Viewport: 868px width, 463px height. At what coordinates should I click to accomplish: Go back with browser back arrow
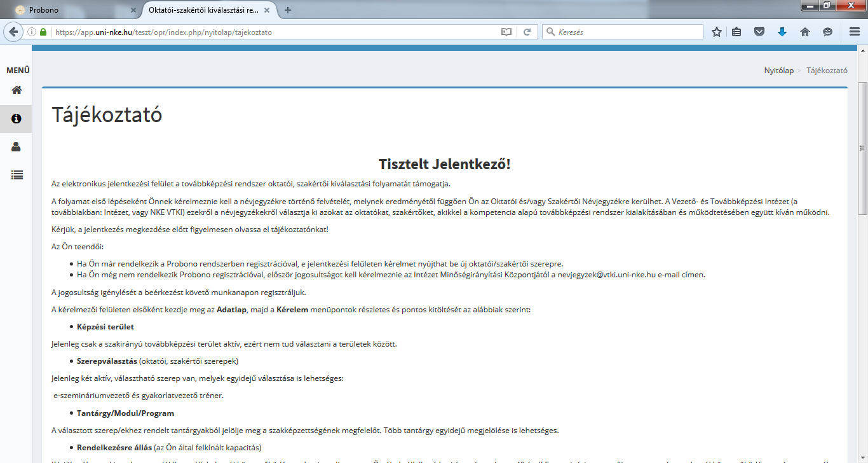tap(13, 32)
